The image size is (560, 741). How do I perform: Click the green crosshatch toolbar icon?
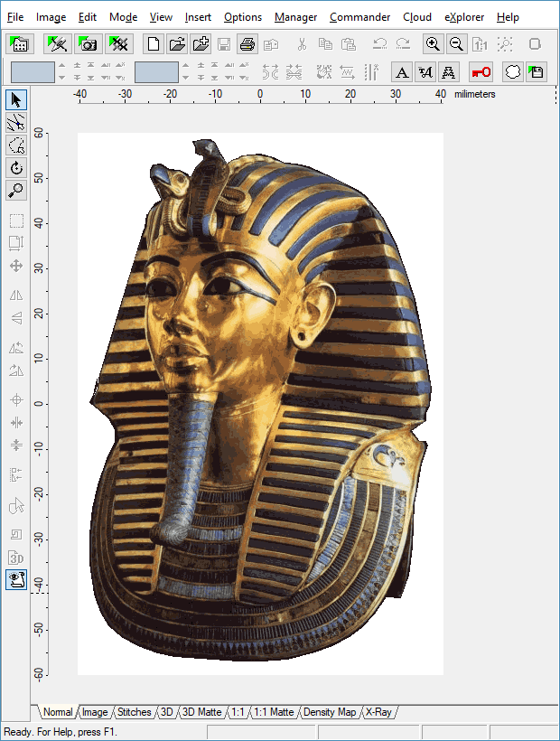tap(118, 44)
